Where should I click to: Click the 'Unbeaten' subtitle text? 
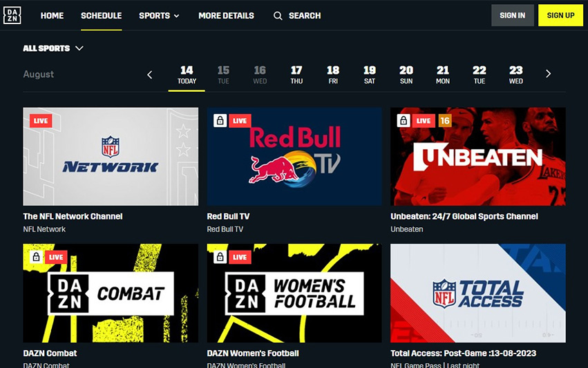pyautogui.click(x=406, y=229)
